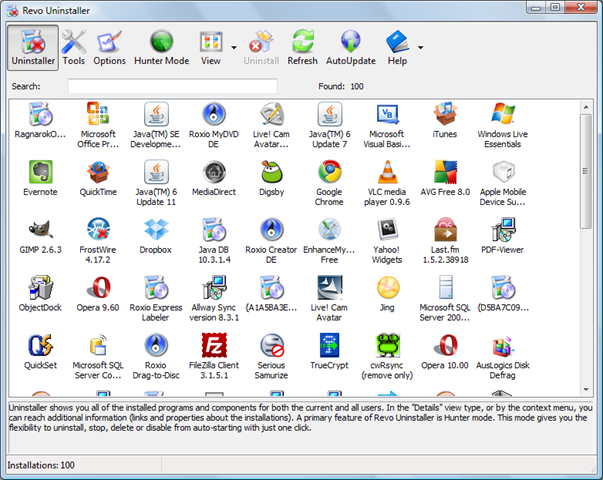
Task: Select the Jing icon
Action: [387, 287]
